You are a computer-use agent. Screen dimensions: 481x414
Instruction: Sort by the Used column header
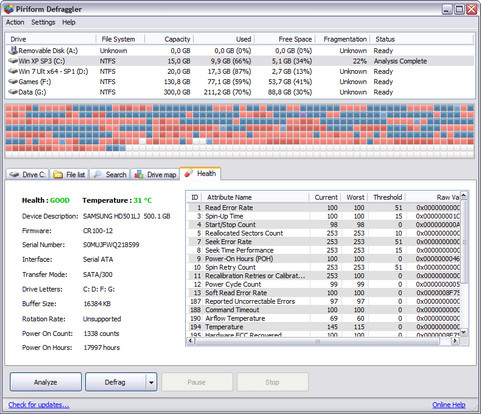224,39
